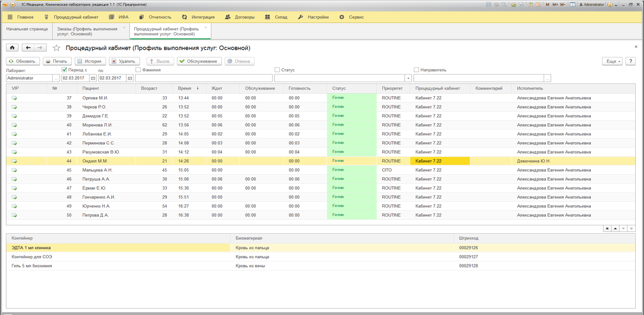The width and height of the screenshot is (644, 315).
Task: Expand the Статус filter dropdown
Action: [x=408, y=78]
